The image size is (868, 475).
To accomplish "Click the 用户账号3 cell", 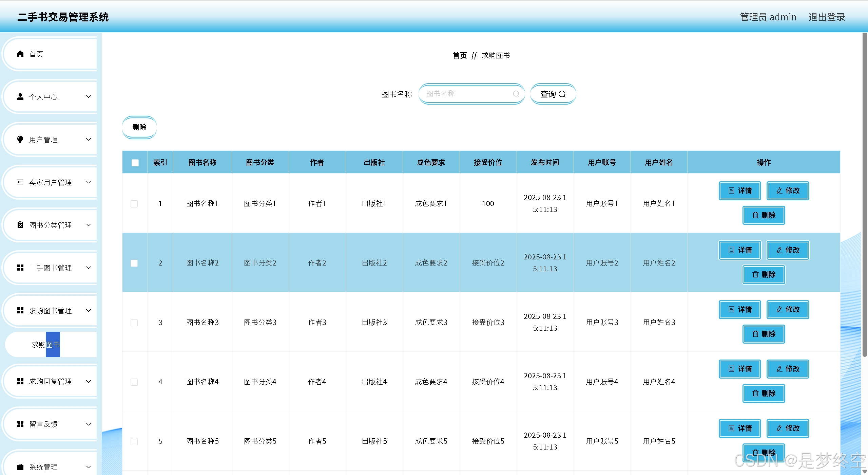I will 602,322.
